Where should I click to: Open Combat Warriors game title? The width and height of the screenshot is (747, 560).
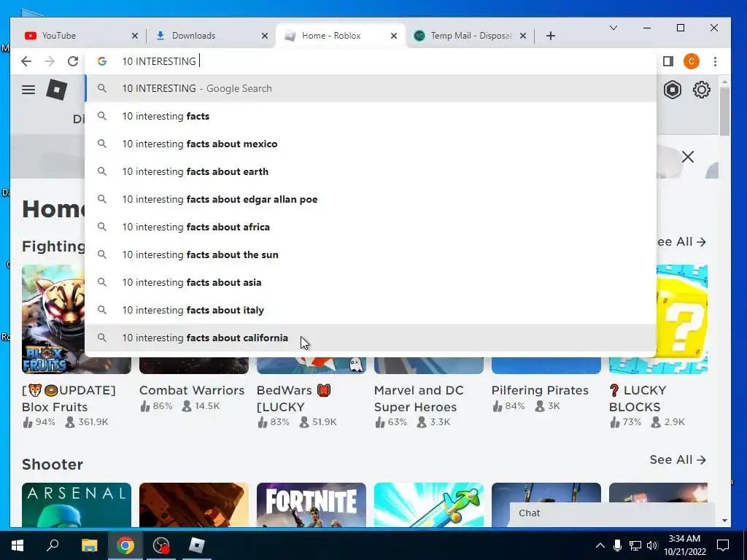192,391
